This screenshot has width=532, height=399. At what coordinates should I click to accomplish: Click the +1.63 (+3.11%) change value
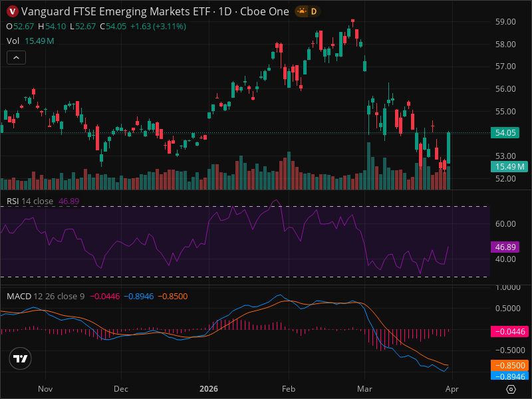pyautogui.click(x=158, y=27)
